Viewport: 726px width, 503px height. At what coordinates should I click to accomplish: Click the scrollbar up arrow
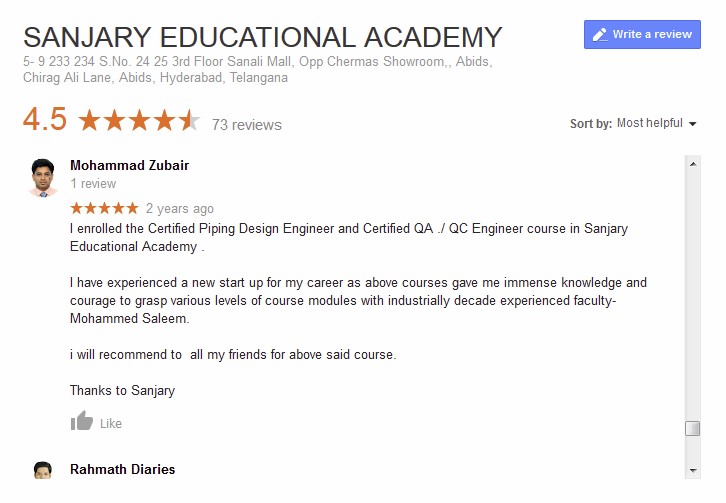pyautogui.click(x=692, y=163)
